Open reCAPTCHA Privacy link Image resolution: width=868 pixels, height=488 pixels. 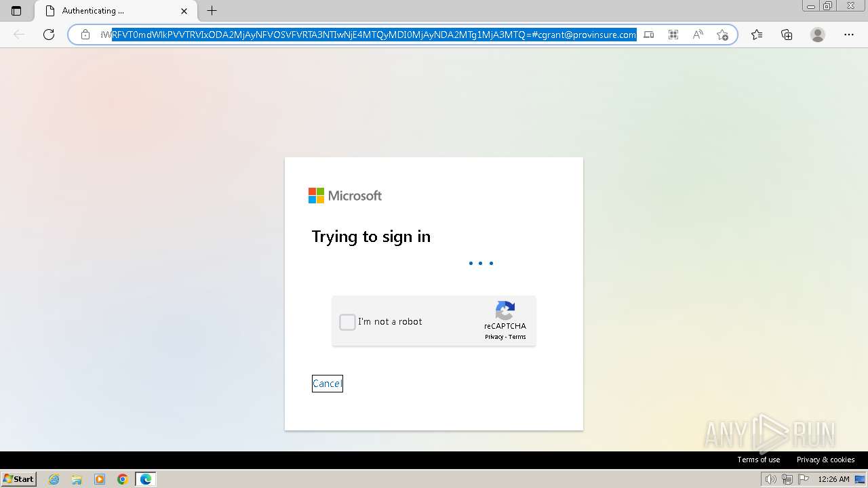tap(494, 337)
